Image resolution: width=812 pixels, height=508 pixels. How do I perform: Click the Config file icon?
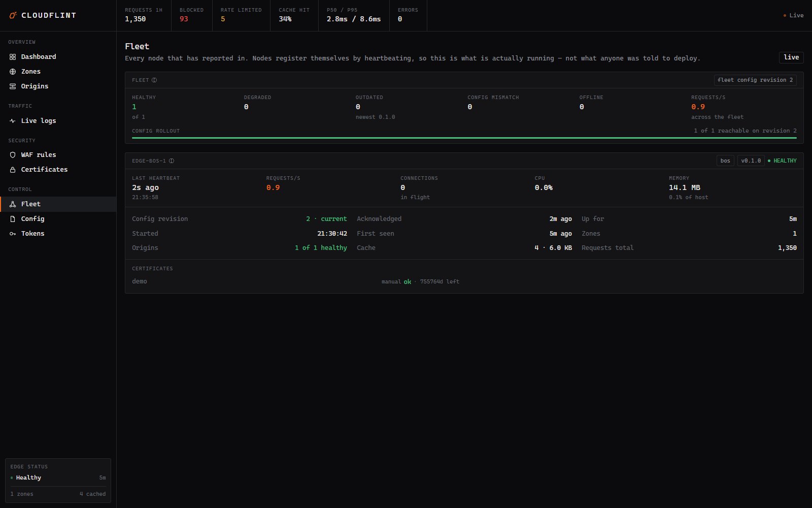click(13, 219)
